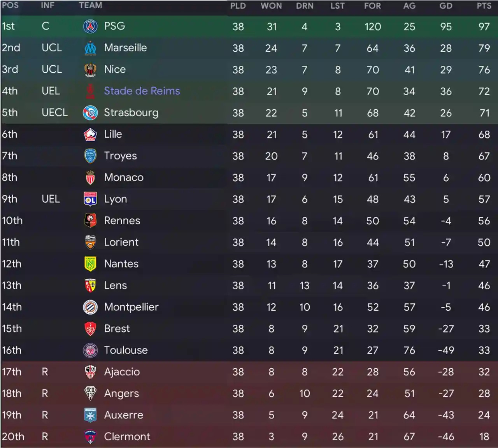This screenshot has height=448, width=498.
Task: Open the Troyes team page
Action: point(120,156)
